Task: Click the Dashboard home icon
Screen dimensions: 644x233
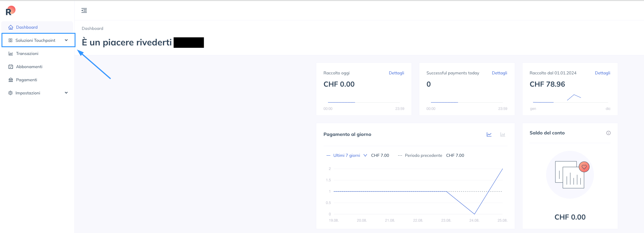Action: (11, 27)
